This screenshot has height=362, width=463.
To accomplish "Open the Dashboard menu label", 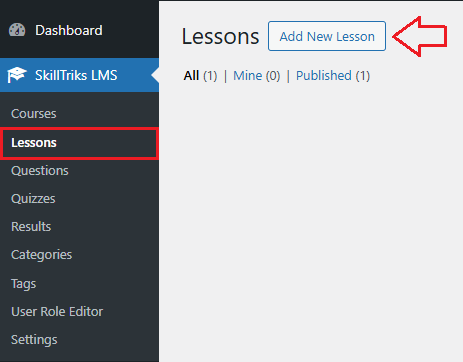I will pyautogui.click(x=69, y=30).
